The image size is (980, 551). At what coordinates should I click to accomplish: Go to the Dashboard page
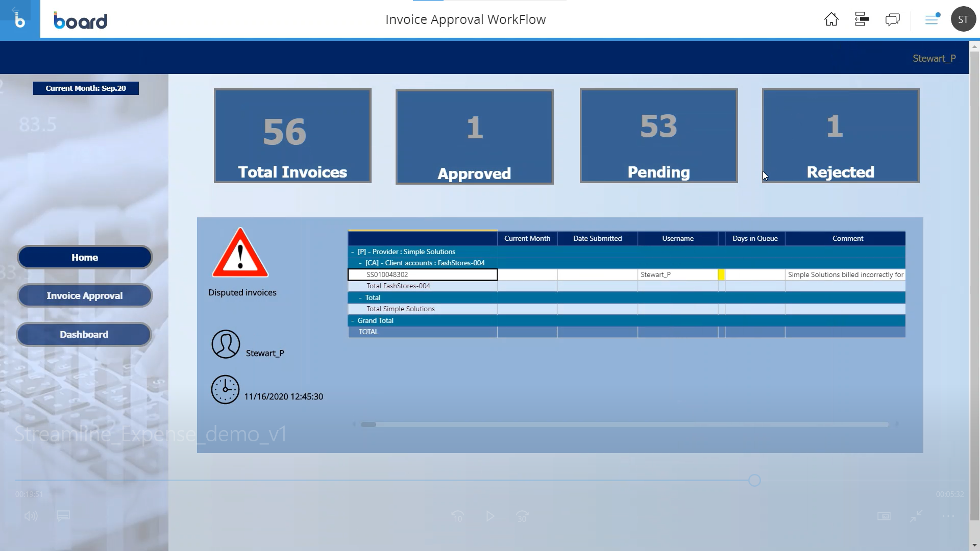[x=84, y=334]
